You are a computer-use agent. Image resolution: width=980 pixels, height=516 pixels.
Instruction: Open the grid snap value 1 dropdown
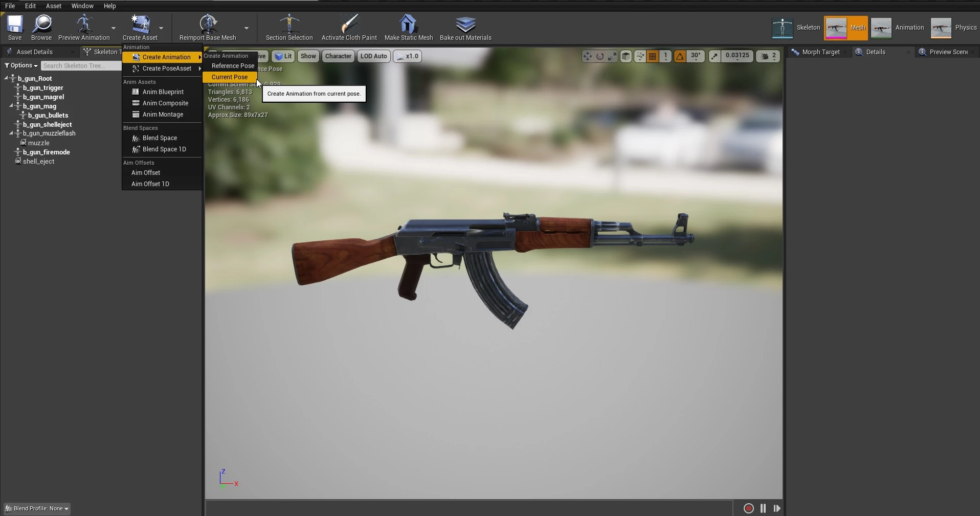665,56
